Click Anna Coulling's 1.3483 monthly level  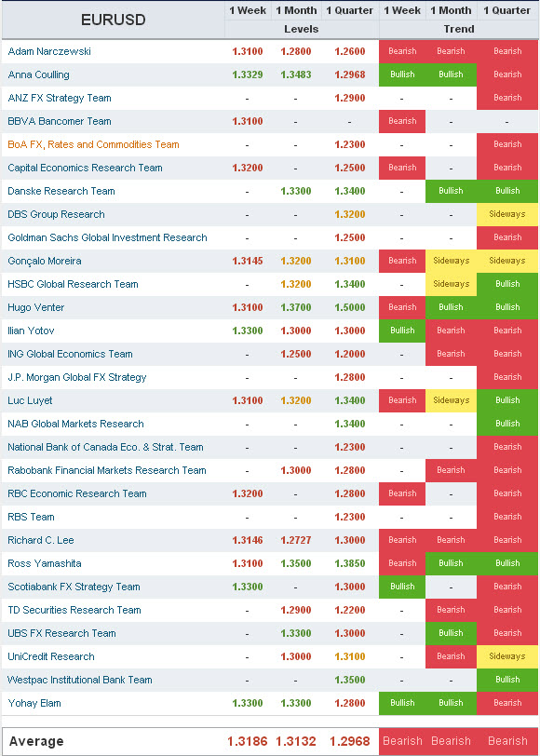(x=295, y=74)
